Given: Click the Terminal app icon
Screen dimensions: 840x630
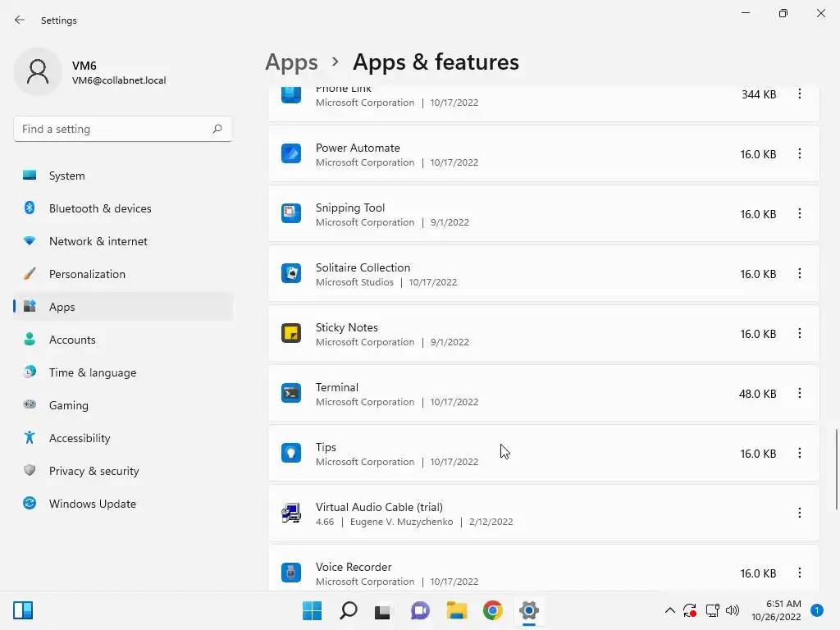Looking at the screenshot, I should [290, 394].
